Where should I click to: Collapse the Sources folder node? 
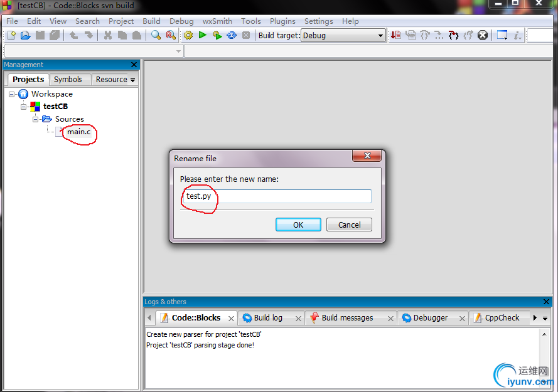[x=35, y=119]
